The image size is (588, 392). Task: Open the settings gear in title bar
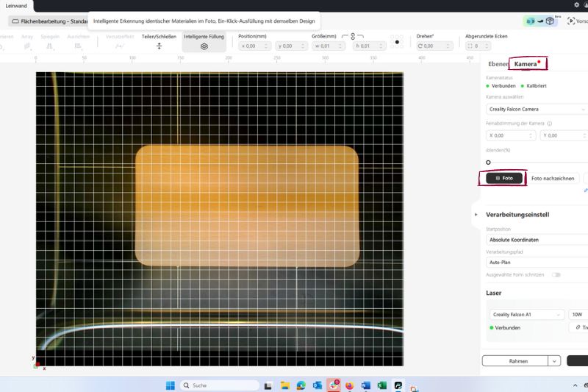(576, 4)
